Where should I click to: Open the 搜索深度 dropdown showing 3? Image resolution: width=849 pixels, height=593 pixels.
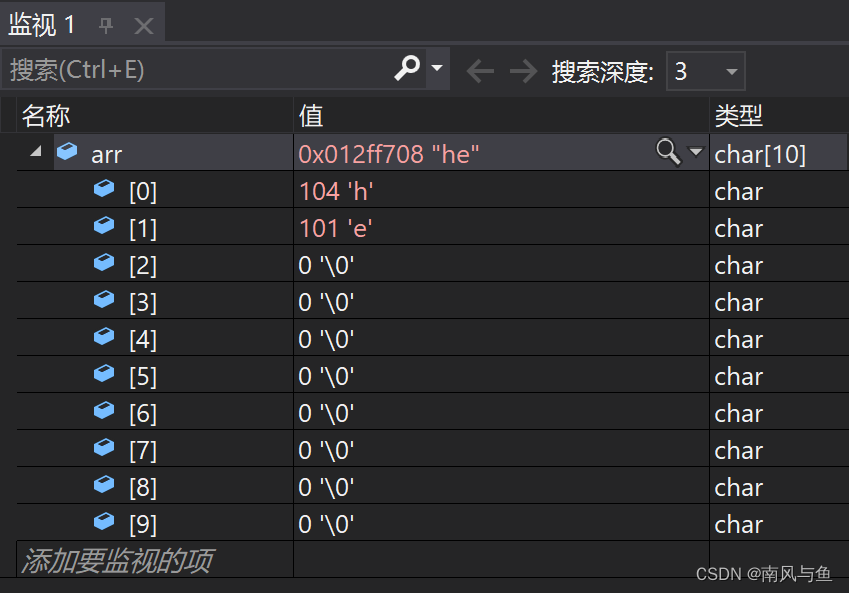coord(706,71)
